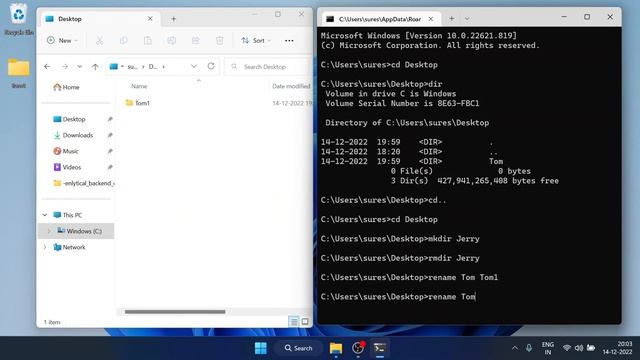Expand the Network tree node
The width and height of the screenshot is (640, 360).
pos(45,247)
